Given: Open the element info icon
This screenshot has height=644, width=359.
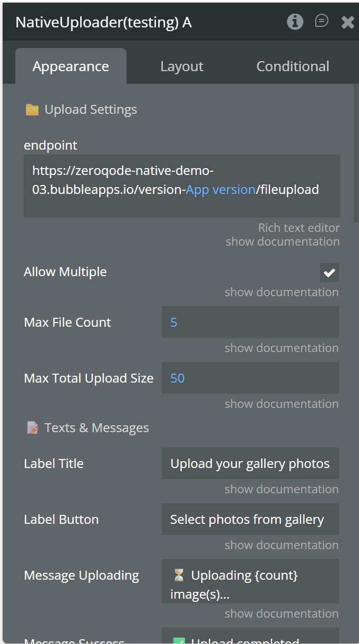Looking at the screenshot, I should point(295,22).
